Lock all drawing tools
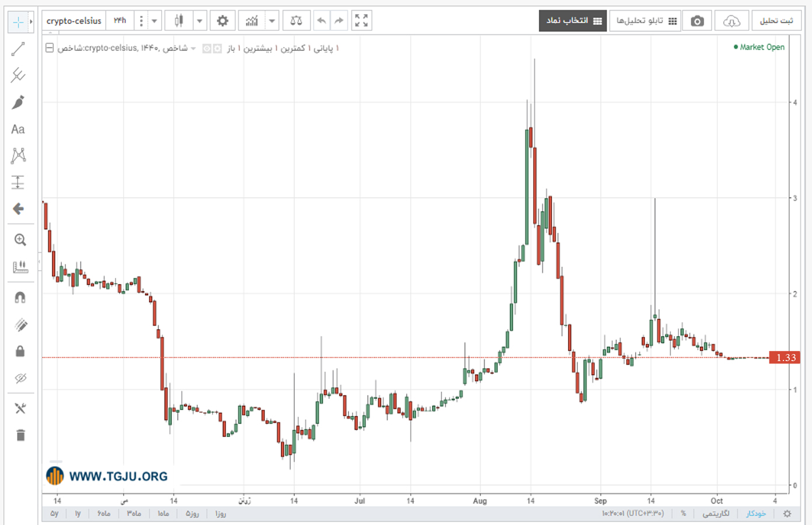 20,351
